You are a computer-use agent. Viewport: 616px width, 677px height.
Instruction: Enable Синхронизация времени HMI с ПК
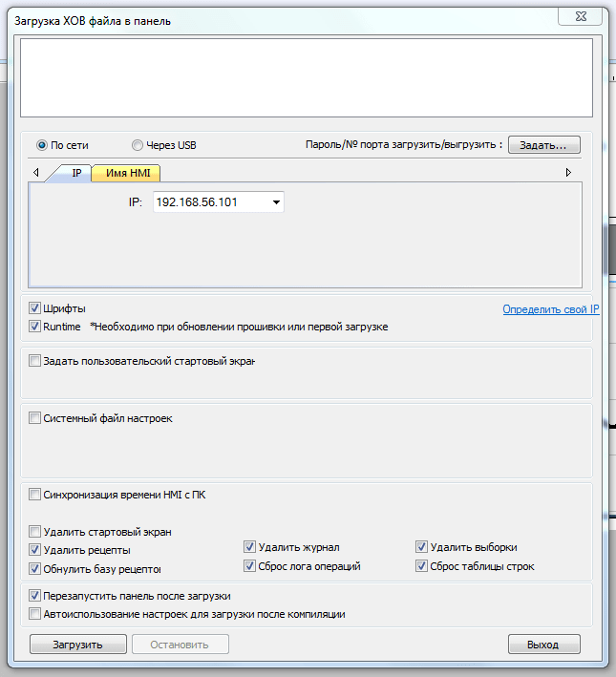pos(35,495)
